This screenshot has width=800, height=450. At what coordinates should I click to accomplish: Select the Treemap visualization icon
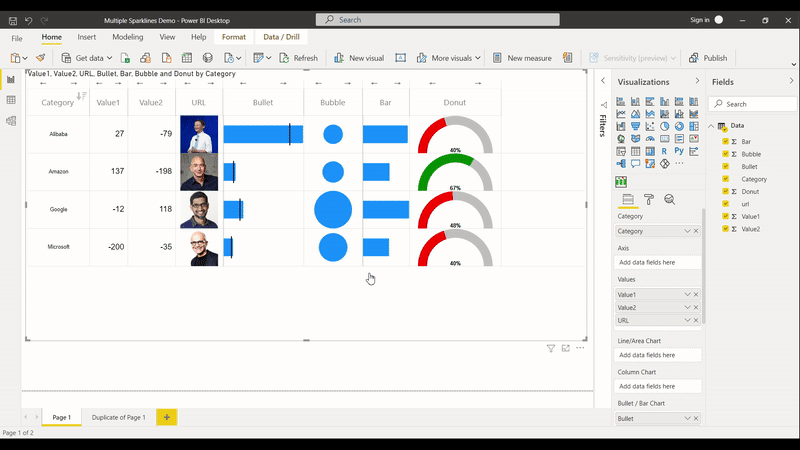pos(694,126)
